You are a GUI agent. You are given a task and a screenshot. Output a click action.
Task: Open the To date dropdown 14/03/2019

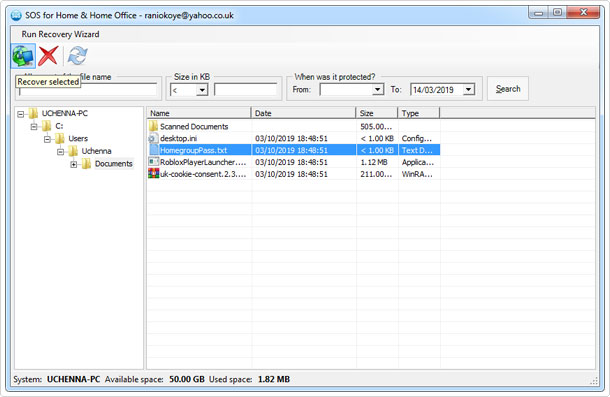[x=469, y=90]
